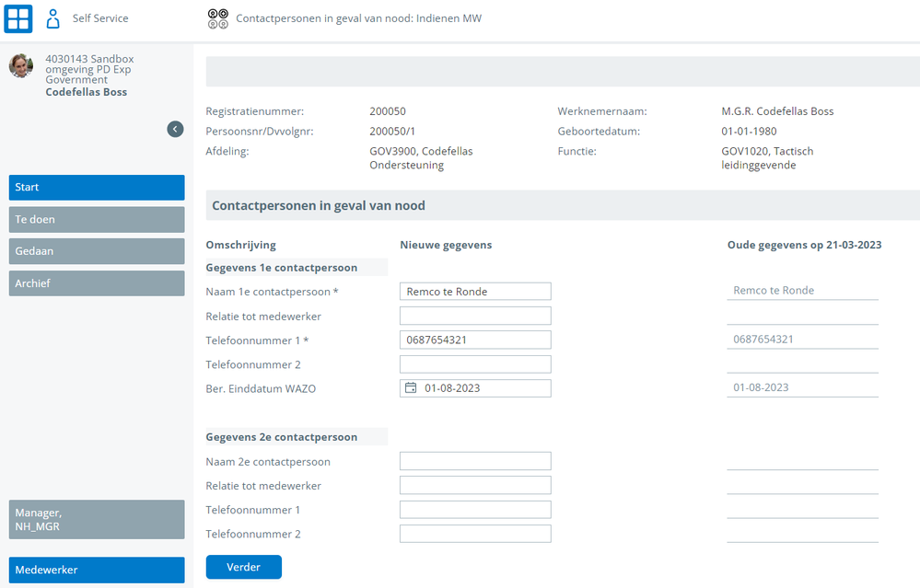The width and height of the screenshot is (920, 588).
Task: Click the Self Service person icon
Action: click(x=52, y=18)
